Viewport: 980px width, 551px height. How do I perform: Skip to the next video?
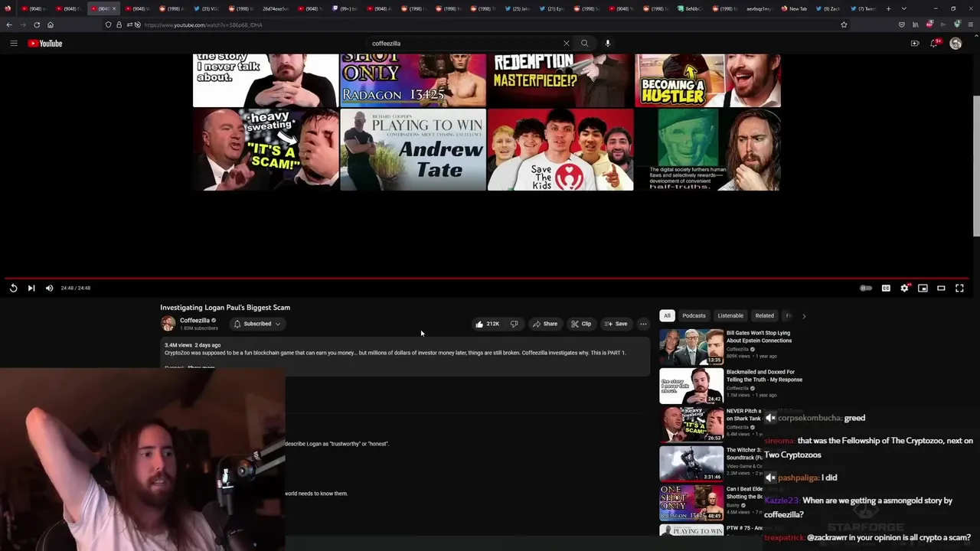pos(31,288)
